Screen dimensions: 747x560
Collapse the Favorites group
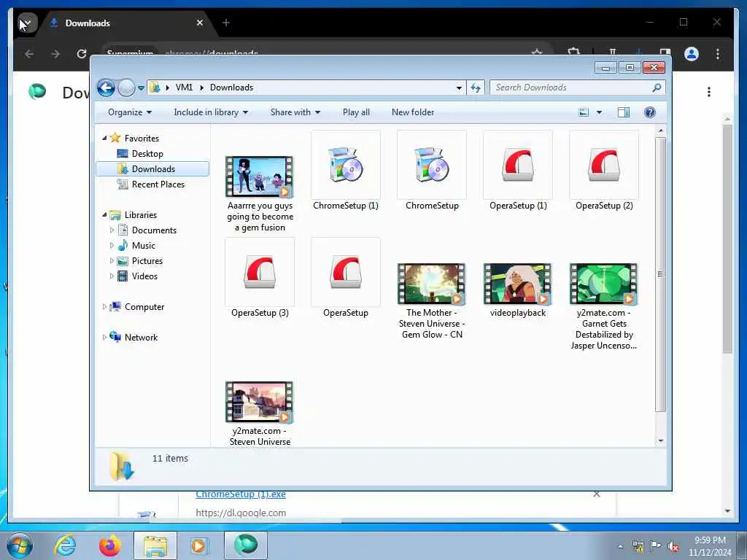[104, 138]
